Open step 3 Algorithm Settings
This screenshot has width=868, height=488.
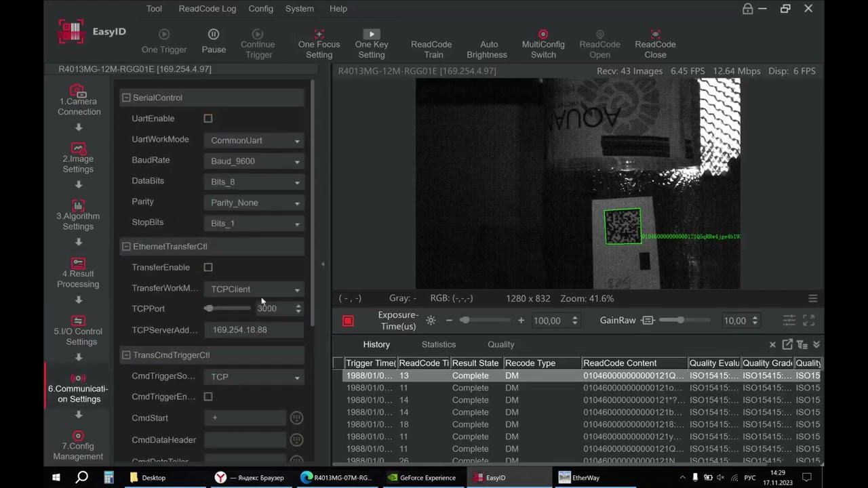pyautogui.click(x=79, y=216)
